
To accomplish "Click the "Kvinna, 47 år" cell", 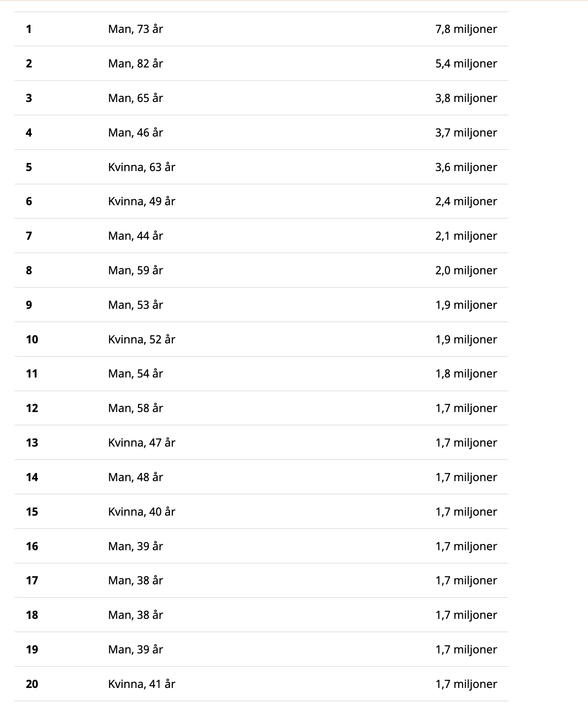I will [141, 443].
